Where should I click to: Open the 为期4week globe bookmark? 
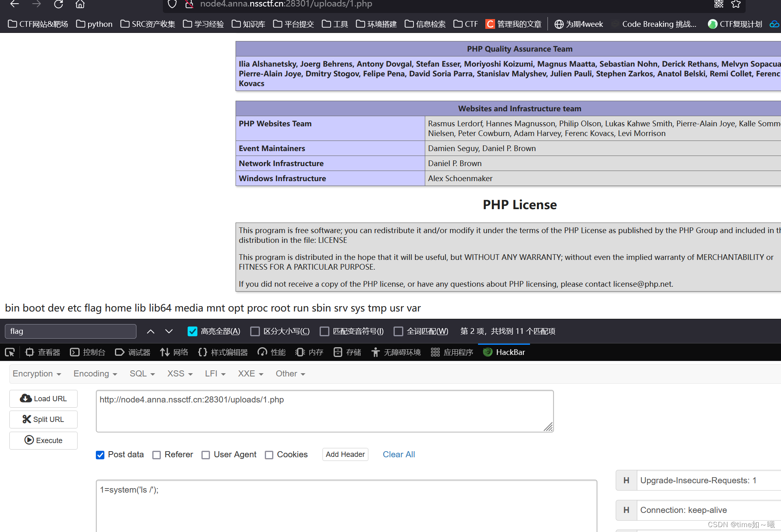(x=579, y=24)
